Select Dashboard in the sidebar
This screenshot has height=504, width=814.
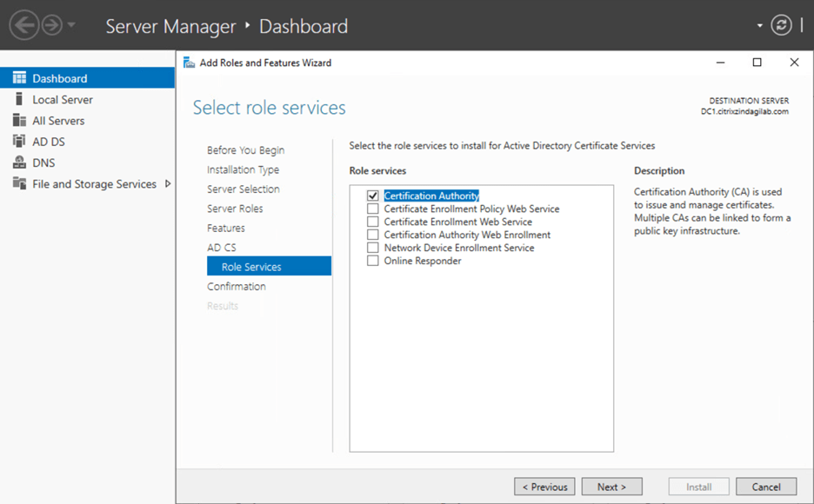click(x=87, y=78)
